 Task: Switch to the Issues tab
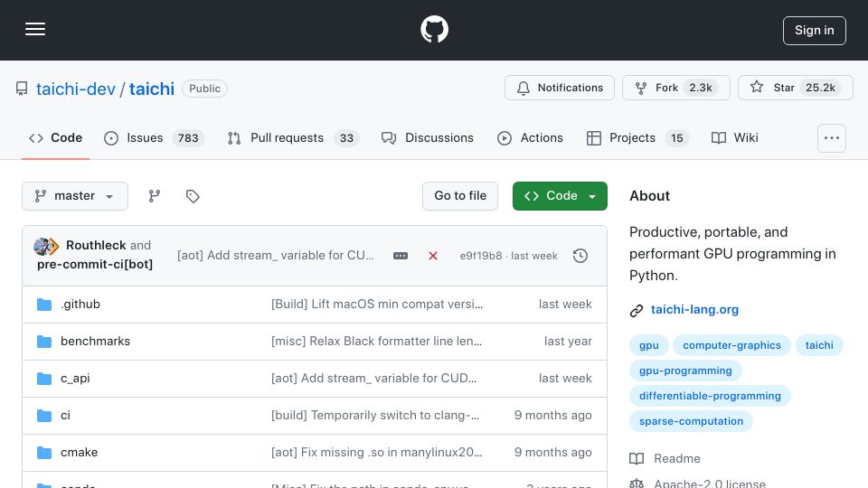[154, 137]
